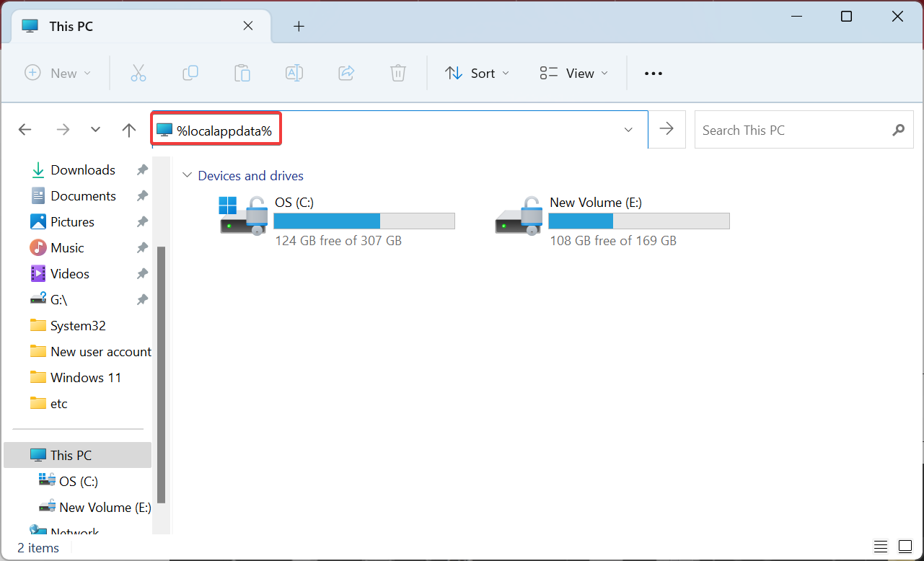Click '124 GB free of 307 GB' text
The width and height of the screenshot is (924, 561).
(338, 241)
